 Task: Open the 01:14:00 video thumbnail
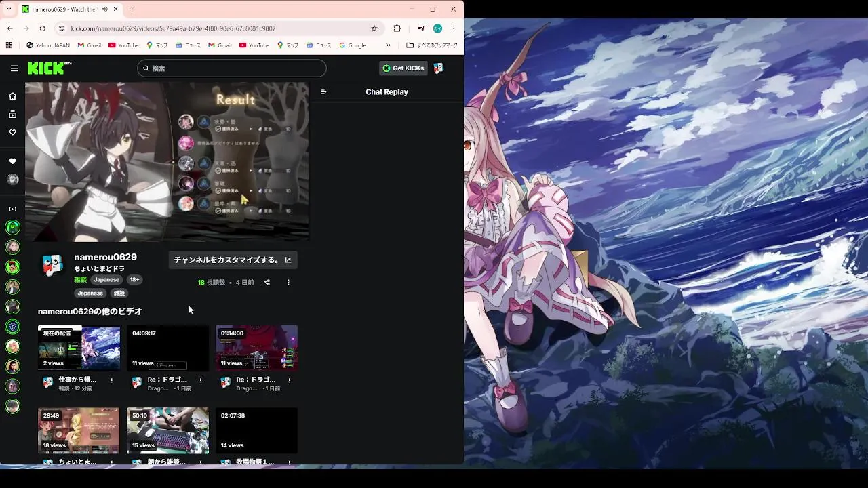(x=256, y=348)
